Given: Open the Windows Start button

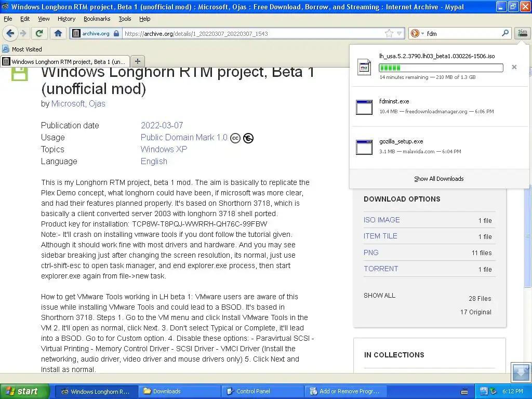Looking at the screenshot, I should pyautogui.click(x=24, y=391).
